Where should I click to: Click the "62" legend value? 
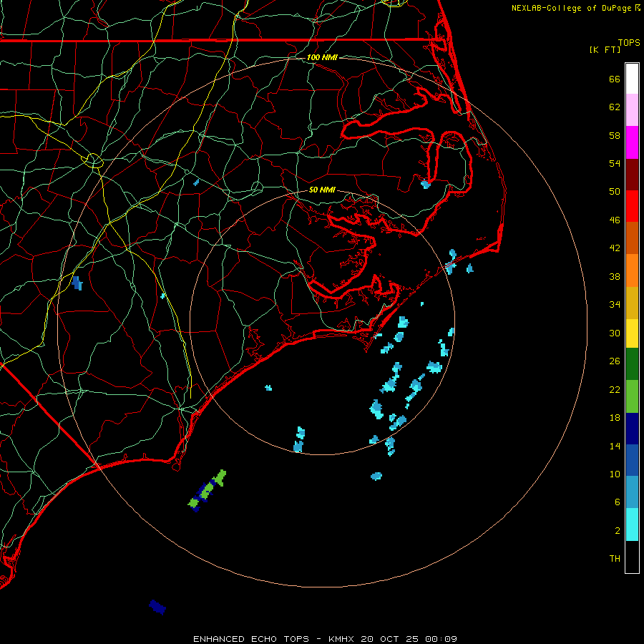click(615, 107)
